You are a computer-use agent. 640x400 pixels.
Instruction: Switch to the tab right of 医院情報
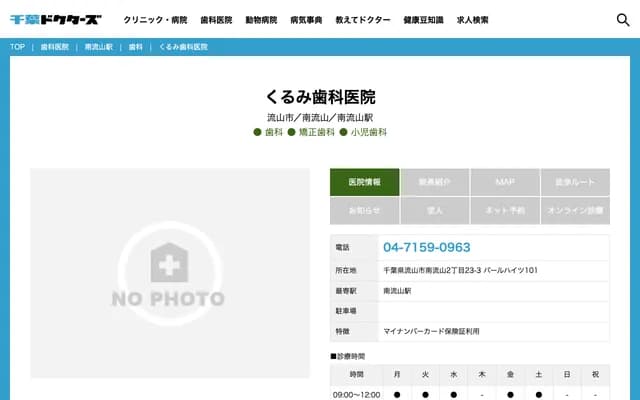coord(435,182)
